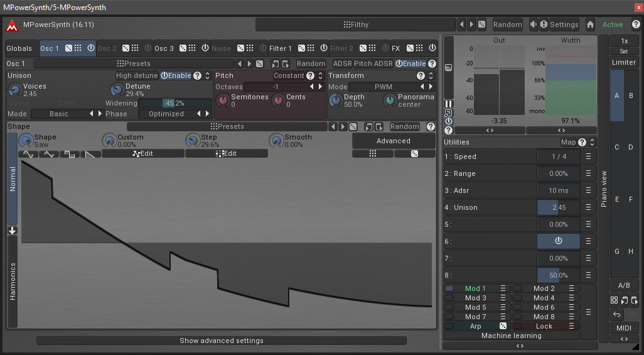
Task: Open the home icon next to Settings
Action: click(x=590, y=25)
